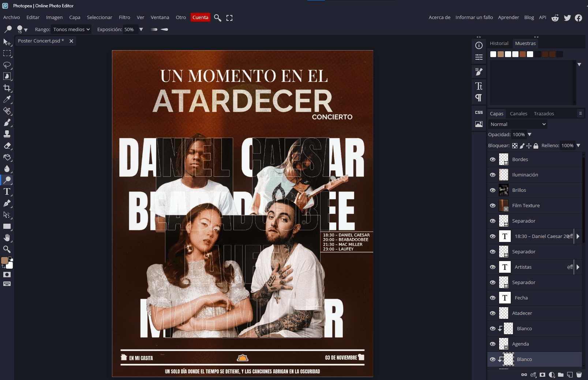
Task: Hide the Bordes layer
Action: click(493, 160)
